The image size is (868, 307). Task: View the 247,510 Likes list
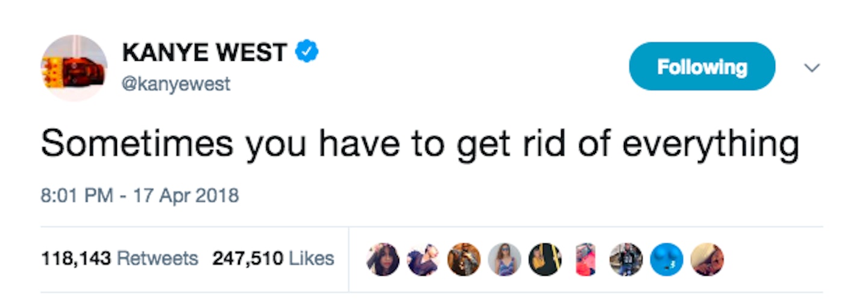273,259
